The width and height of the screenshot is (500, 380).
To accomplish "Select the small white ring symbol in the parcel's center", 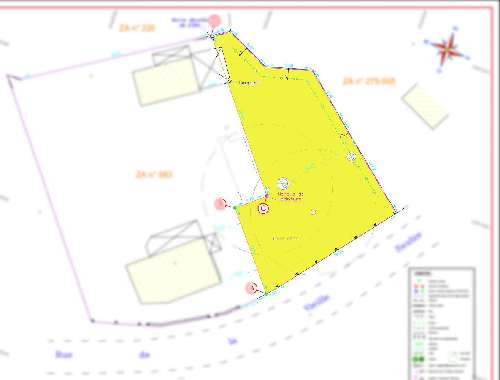I will tap(313, 212).
